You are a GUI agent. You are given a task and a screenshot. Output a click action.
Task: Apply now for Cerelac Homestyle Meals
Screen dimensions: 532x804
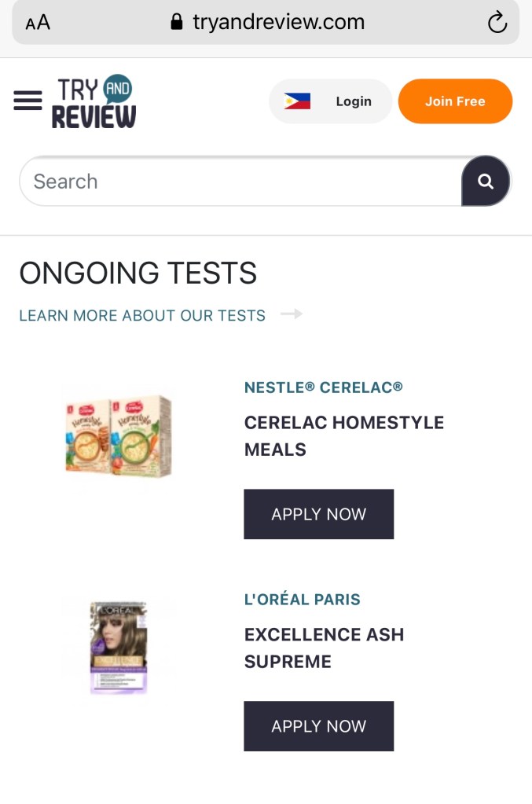(318, 514)
